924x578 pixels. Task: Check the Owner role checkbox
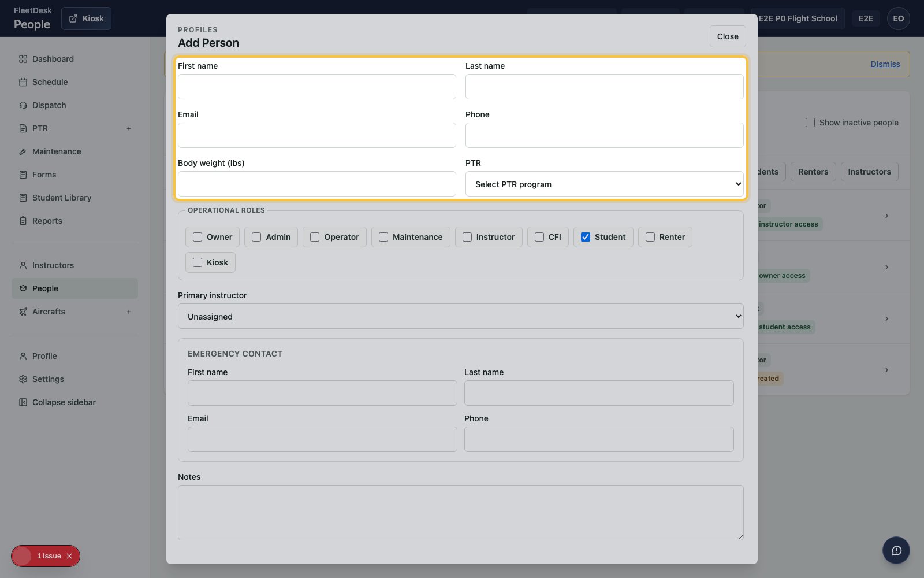(198, 237)
